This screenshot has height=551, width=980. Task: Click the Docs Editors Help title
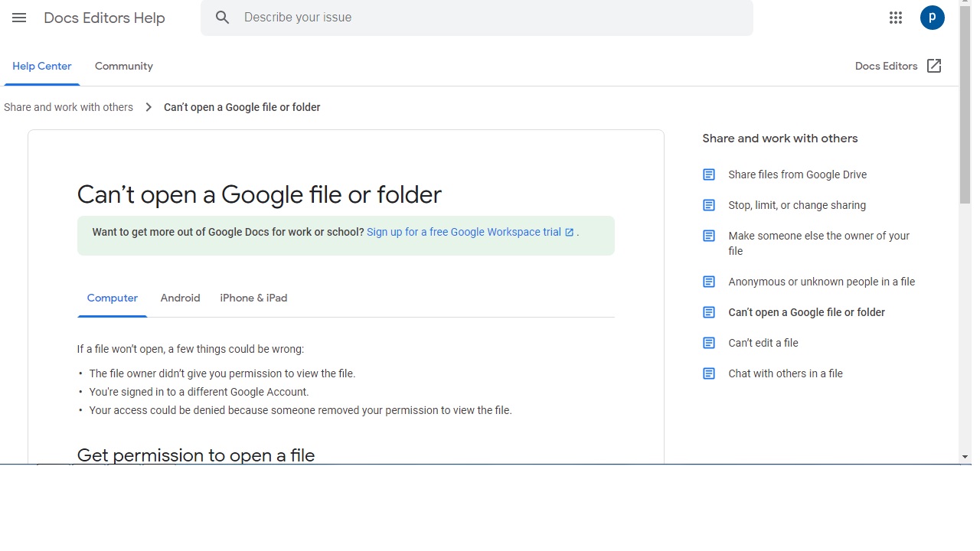coord(104,18)
